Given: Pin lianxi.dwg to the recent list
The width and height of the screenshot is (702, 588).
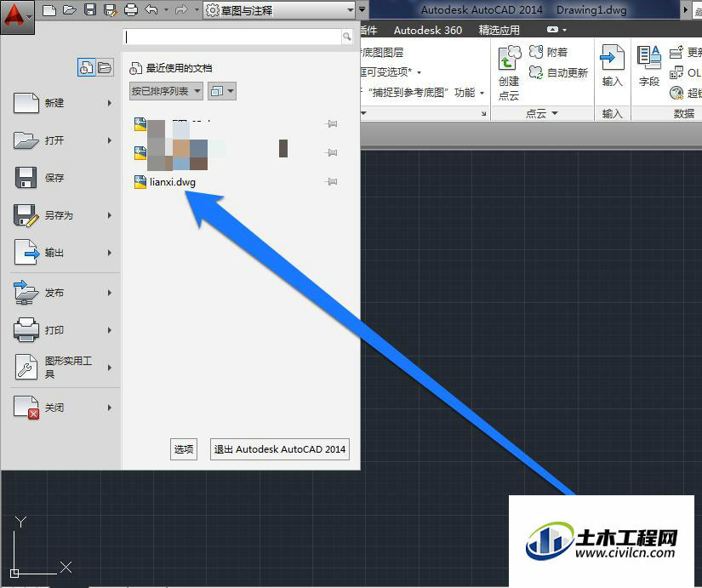Looking at the screenshot, I should pos(331,182).
